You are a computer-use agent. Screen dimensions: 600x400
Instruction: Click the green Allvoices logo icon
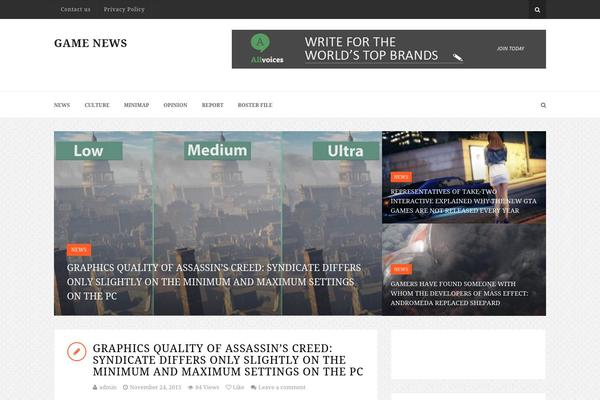pyautogui.click(x=260, y=42)
